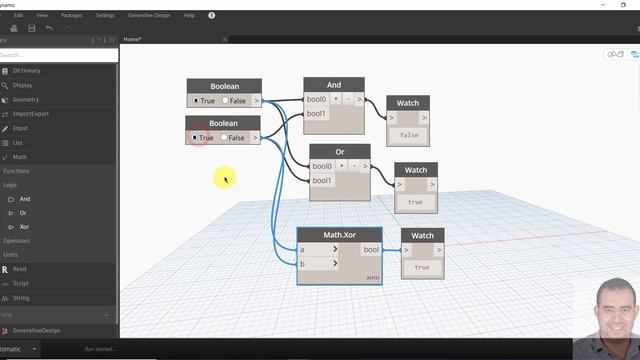Set second Boolean node to False
The width and height of the screenshot is (640, 360).
(x=224, y=138)
